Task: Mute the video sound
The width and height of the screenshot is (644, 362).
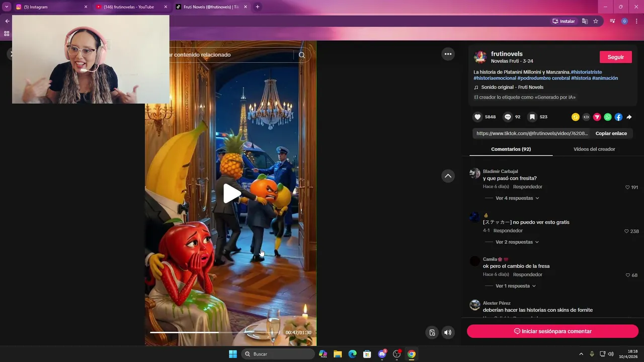Action: point(447,332)
